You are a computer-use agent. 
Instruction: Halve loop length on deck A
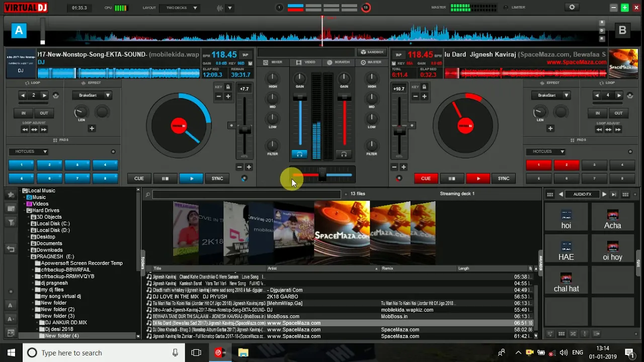tap(23, 95)
